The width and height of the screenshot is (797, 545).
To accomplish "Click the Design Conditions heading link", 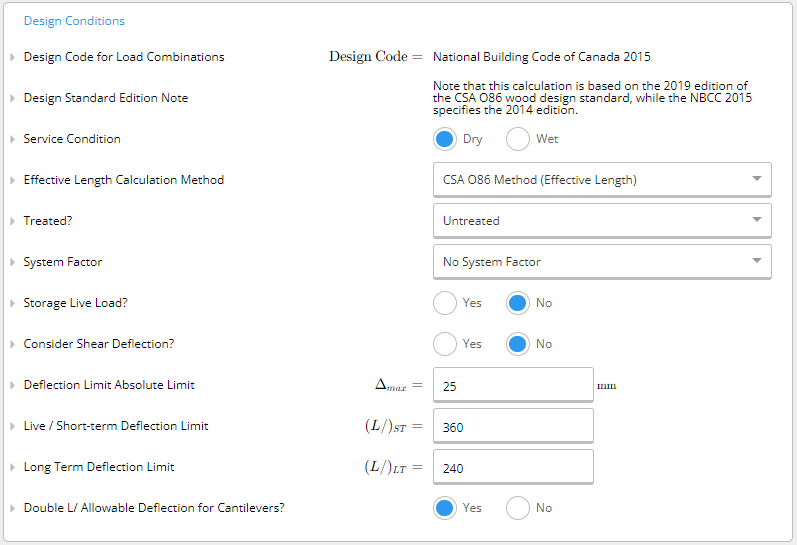I will click(x=74, y=21).
